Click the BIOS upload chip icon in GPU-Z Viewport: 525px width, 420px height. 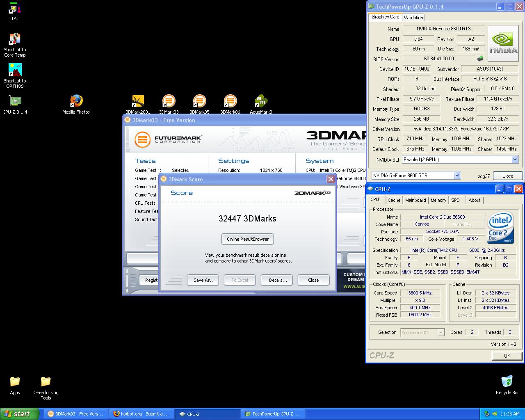coord(480,59)
